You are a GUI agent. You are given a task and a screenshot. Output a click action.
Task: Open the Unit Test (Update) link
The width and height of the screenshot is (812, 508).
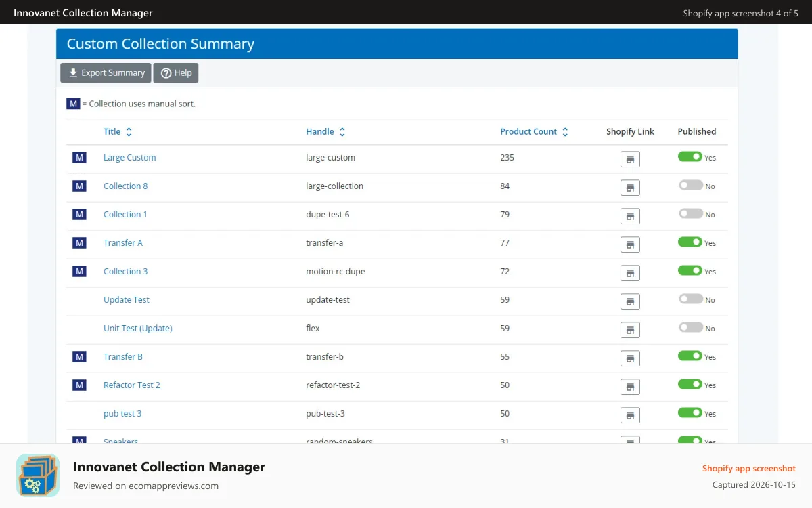[x=138, y=329]
